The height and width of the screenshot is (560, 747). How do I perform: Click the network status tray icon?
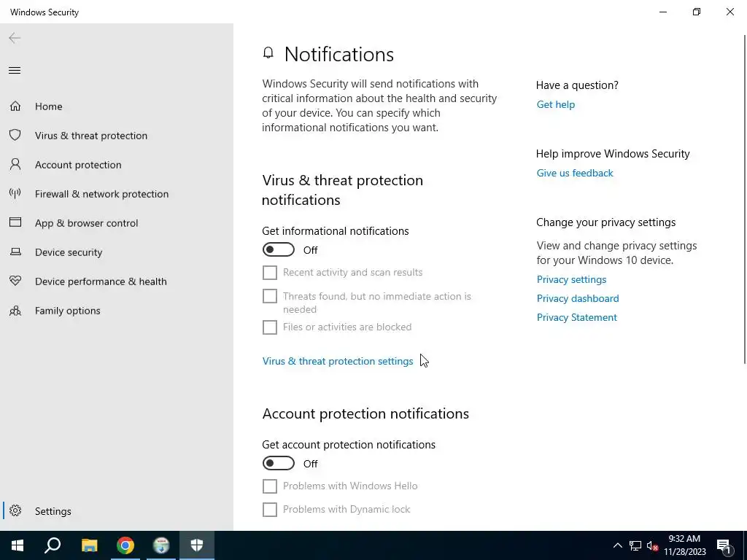pyautogui.click(x=635, y=545)
